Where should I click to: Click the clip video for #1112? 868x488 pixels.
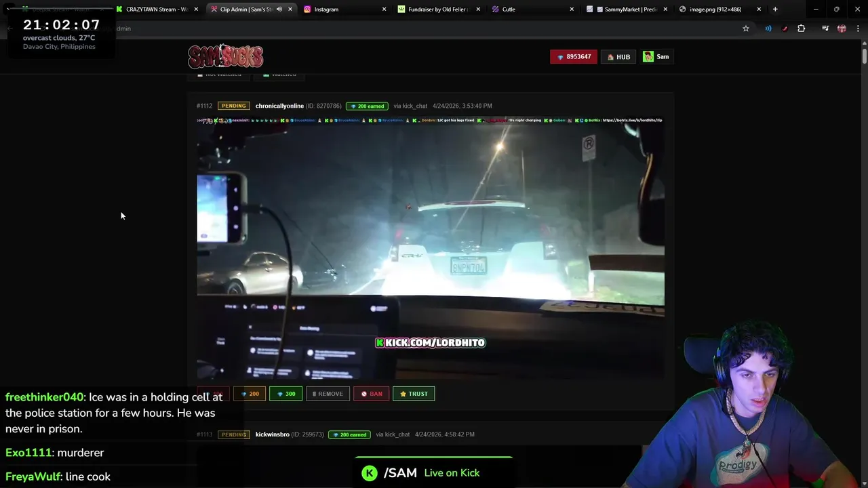pos(431,248)
